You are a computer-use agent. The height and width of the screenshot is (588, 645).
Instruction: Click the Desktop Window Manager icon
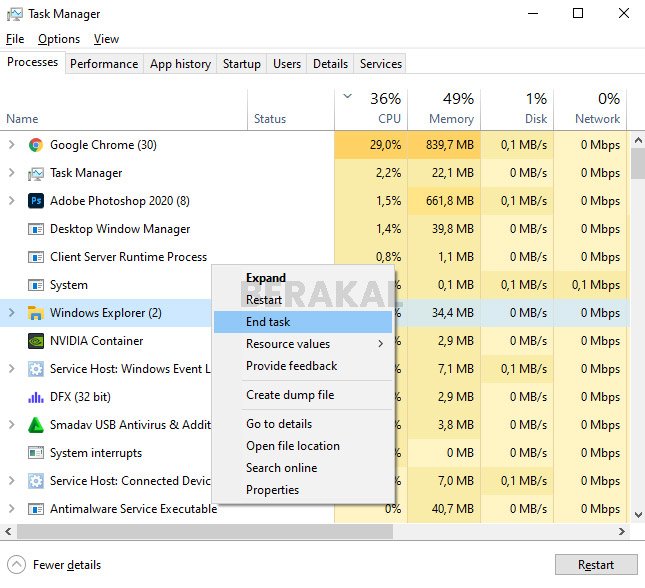tap(36, 229)
